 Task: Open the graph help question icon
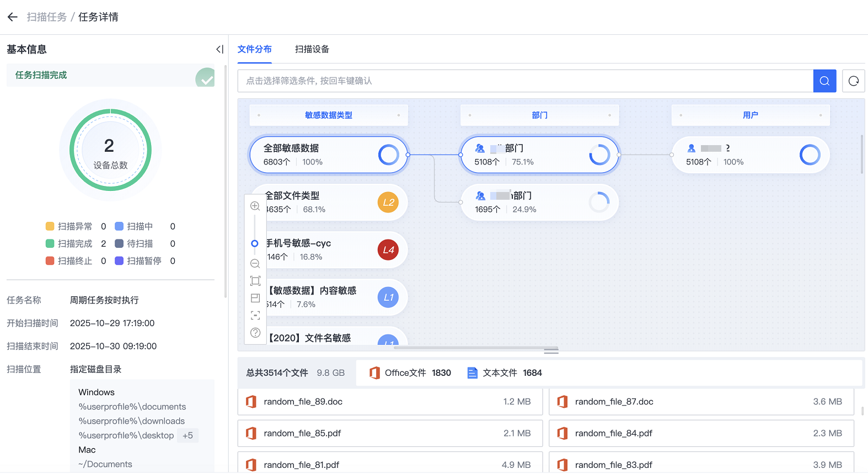(x=255, y=333)
